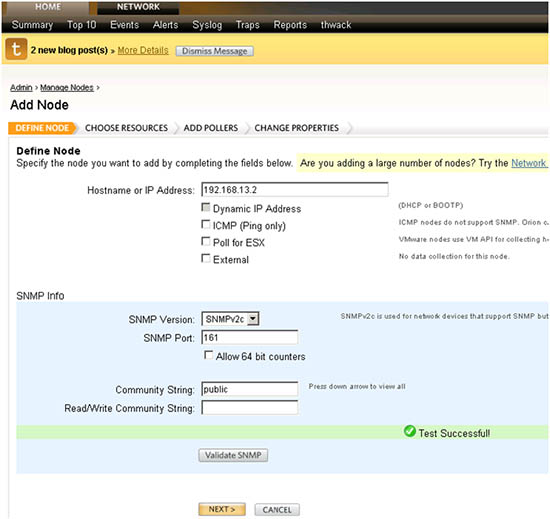Click the 'Test Successful!' status text

(x=454, y=433)
